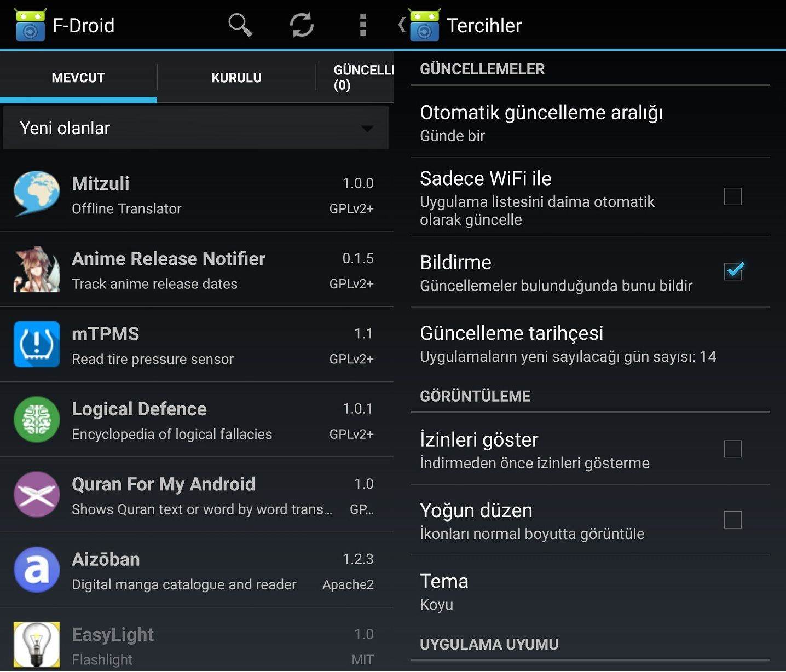Screen dimensions: 786x672
Task: Tap the 'F-Droid' title text
Action: point(83,26)
